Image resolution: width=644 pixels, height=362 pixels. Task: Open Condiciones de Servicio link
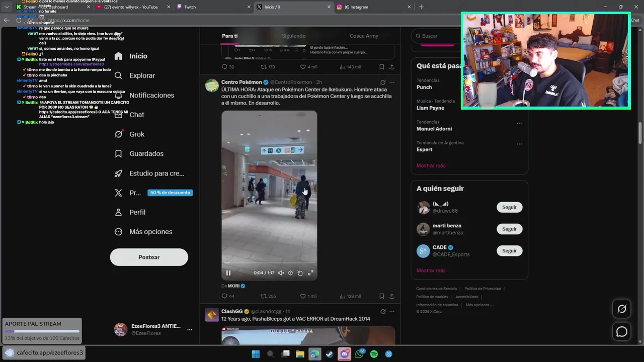coord(436,289)
